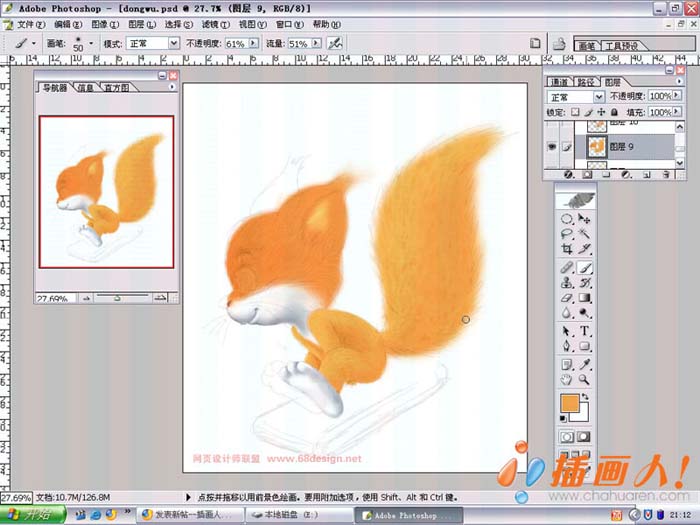Add a layer style to the layer
The image size is (700, 525).
(569, 175)
